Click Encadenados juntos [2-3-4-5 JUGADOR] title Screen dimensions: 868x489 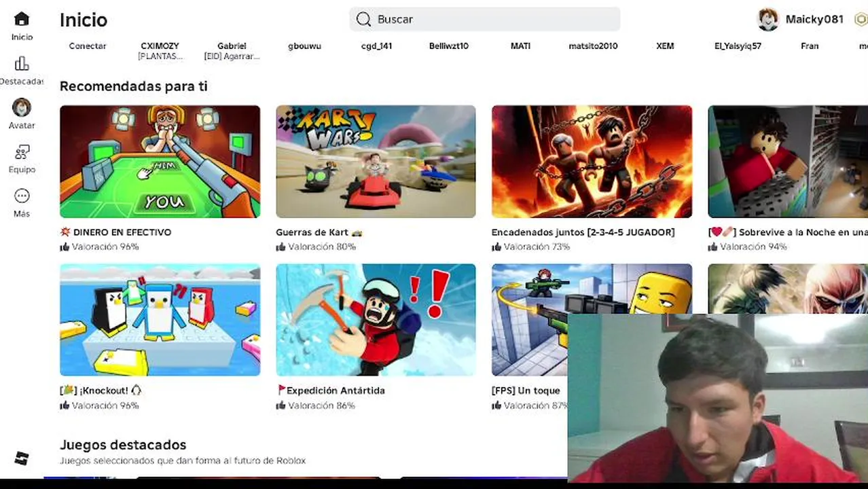click(583, 232)
